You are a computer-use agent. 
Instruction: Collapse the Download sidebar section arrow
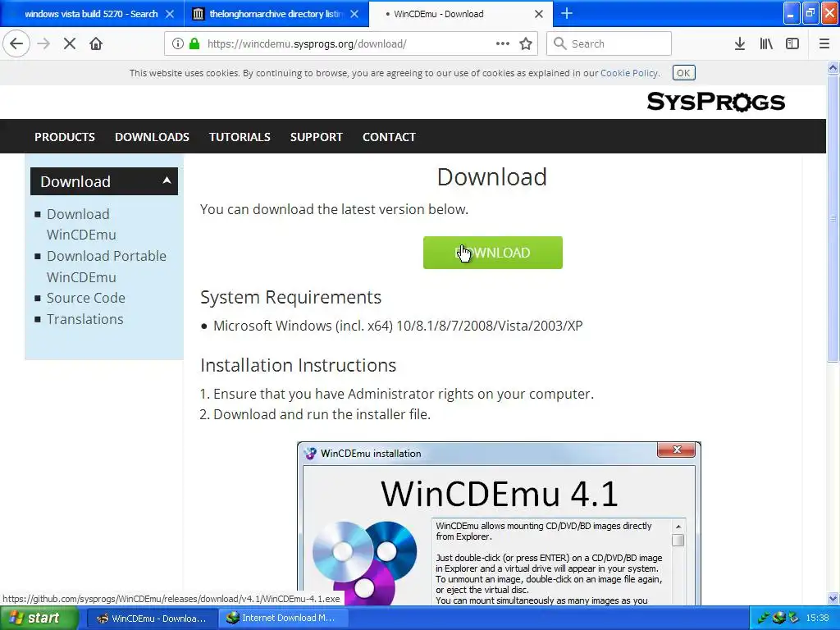click(x=167, y=180)
